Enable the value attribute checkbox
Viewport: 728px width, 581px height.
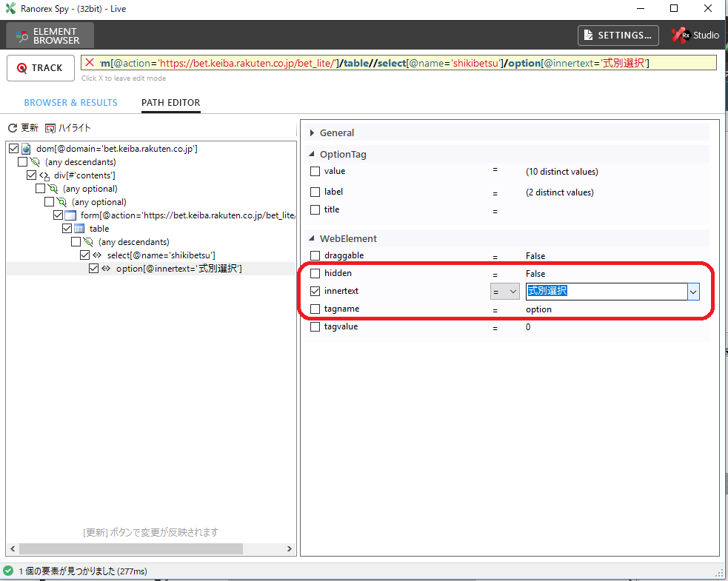coord(315,171)
